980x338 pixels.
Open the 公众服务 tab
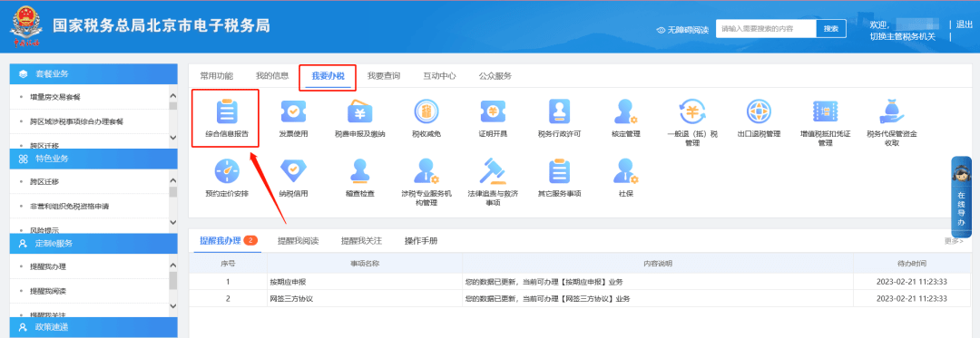495,76
